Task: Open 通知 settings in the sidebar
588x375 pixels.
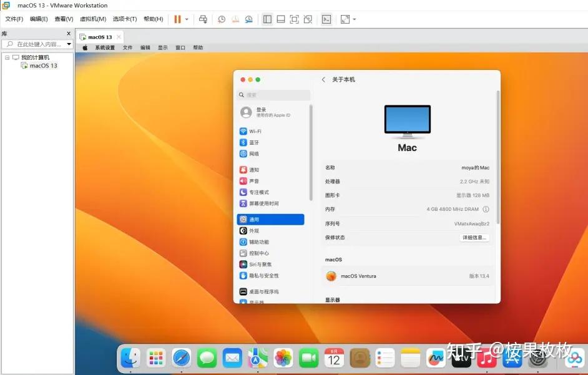Action: pyautogui.click(x=271, y=170)
